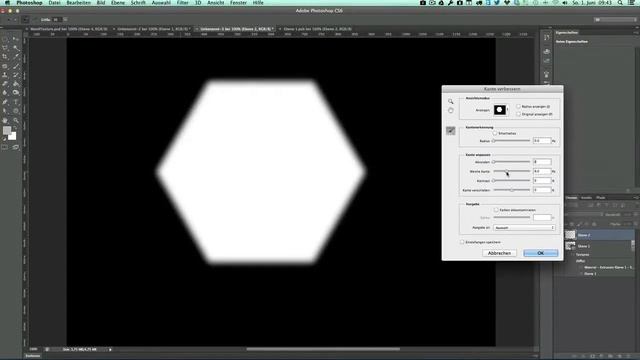Open the Anzeigen view mode dropdown
Viewport: 640px width, 360px height.
click(x=501, y=110)
